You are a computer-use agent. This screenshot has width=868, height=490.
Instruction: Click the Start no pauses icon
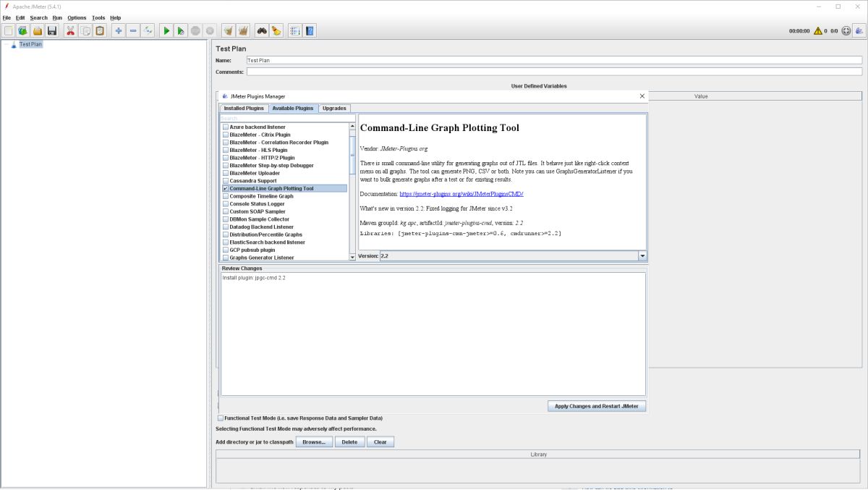[x=181, y=30]
